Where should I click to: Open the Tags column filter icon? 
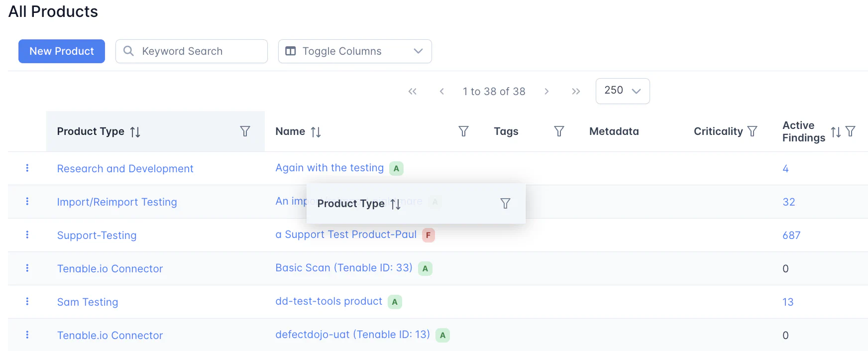coord(559,131)
